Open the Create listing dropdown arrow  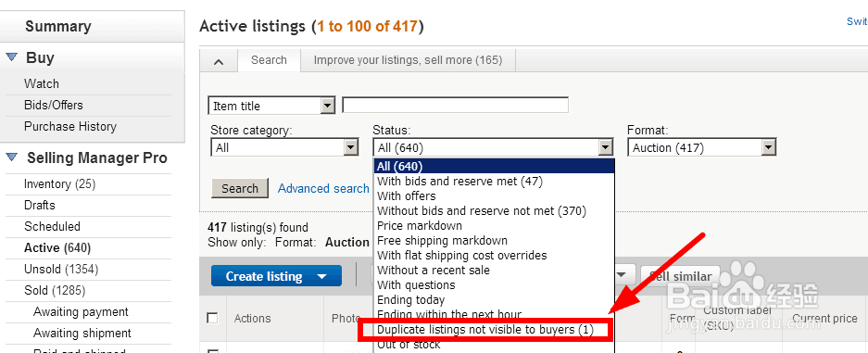coord(321,277)
